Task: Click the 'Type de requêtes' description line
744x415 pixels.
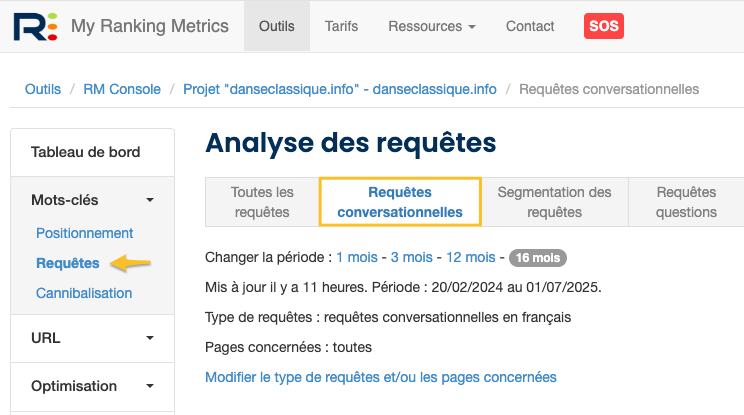Action: (388, 317)
